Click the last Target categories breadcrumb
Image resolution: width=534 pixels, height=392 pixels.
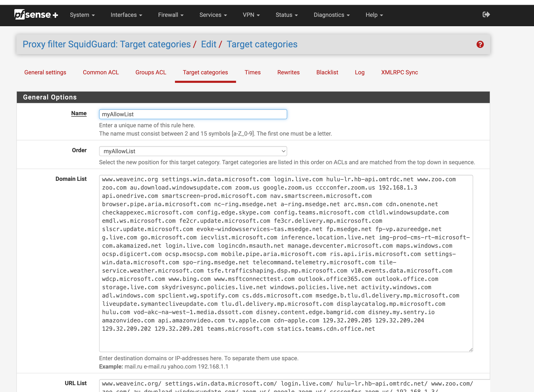pos(262,44)
